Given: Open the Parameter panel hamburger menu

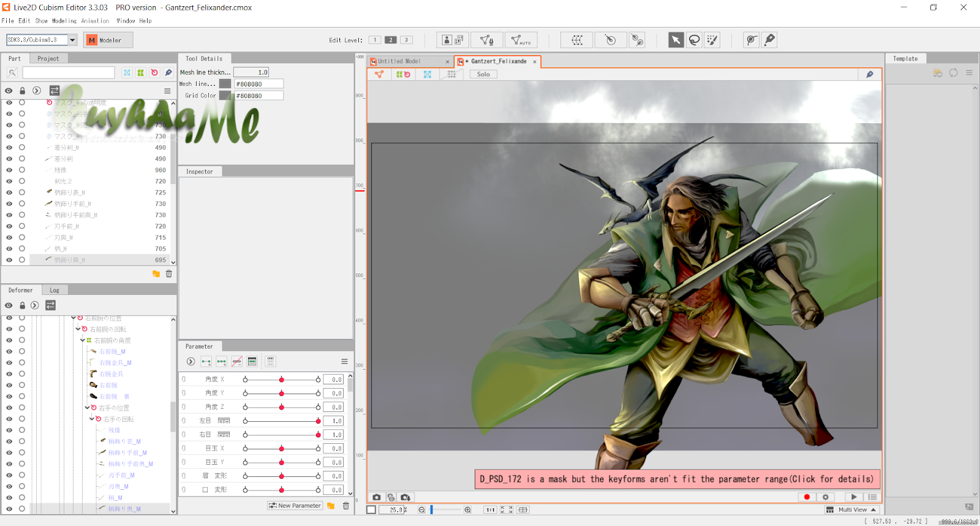Looking at the screenshot, I should (x=344, y=362).
